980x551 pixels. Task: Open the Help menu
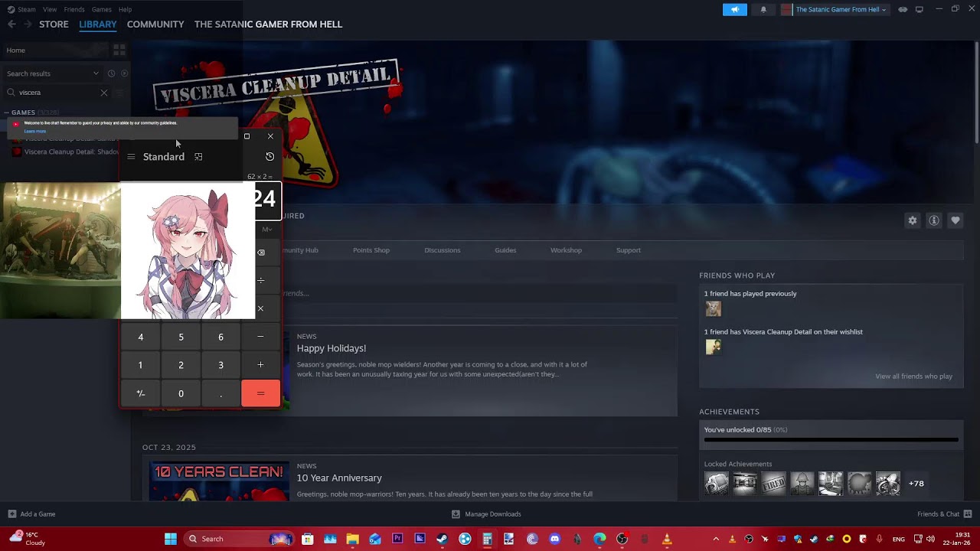(x=126, y=9)
